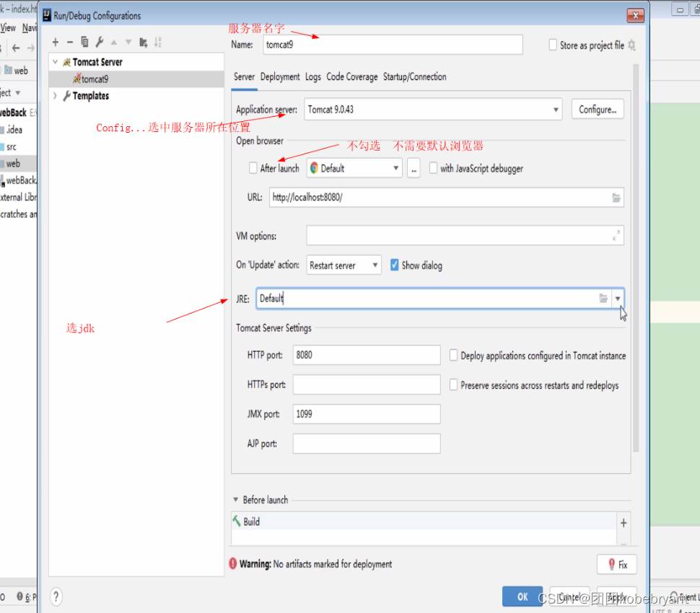Collapse Before launch section
This screenshot has width=700, height=613.
(x=236, y=500)
